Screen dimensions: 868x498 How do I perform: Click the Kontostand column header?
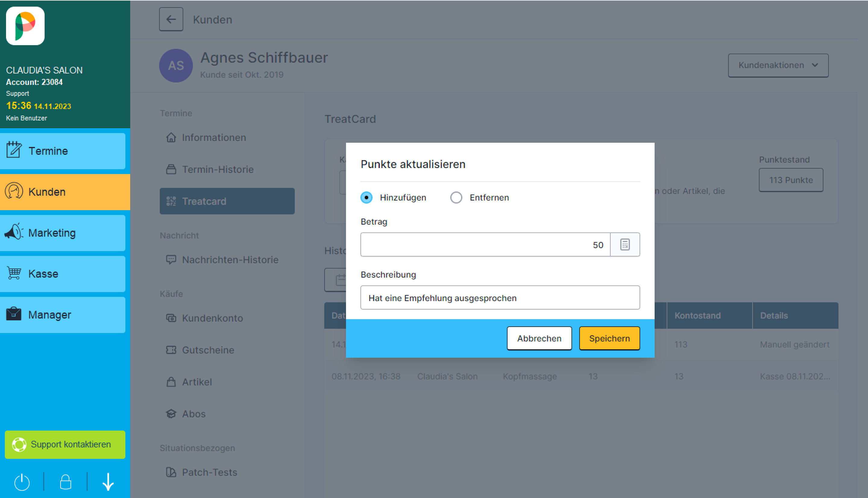(x=709, y=315)
